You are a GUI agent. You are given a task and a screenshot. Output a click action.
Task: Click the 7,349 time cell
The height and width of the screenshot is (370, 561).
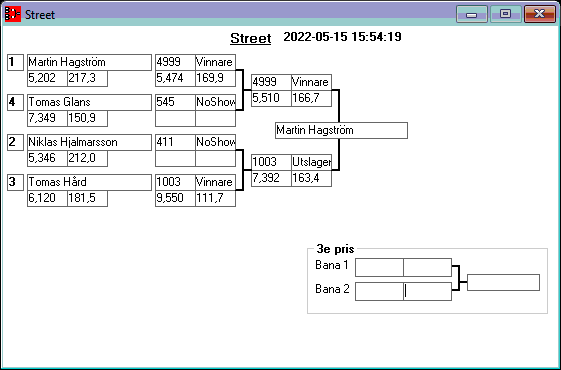coord(48,118)
